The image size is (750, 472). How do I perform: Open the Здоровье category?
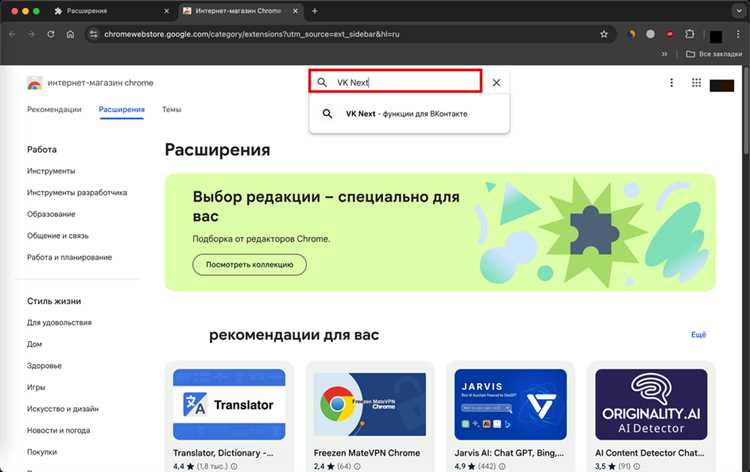44,365
